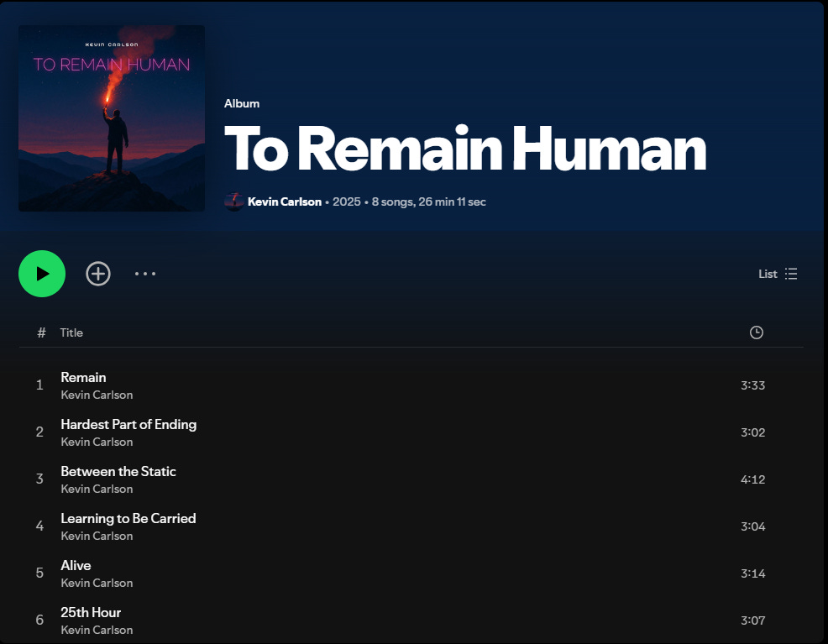This screenshot has width=828, height=644.
Task: Play the To Remain Human album
Action: (x=42, y=274)
